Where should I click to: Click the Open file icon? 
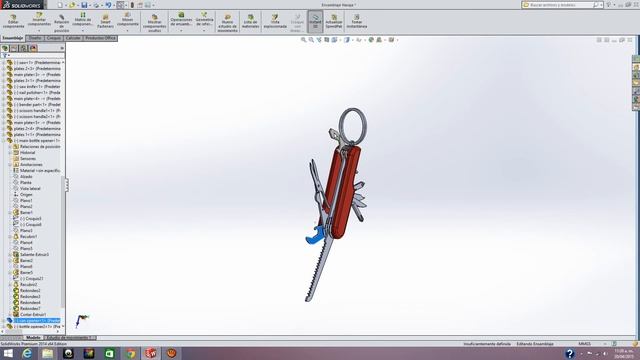[72, 5]
